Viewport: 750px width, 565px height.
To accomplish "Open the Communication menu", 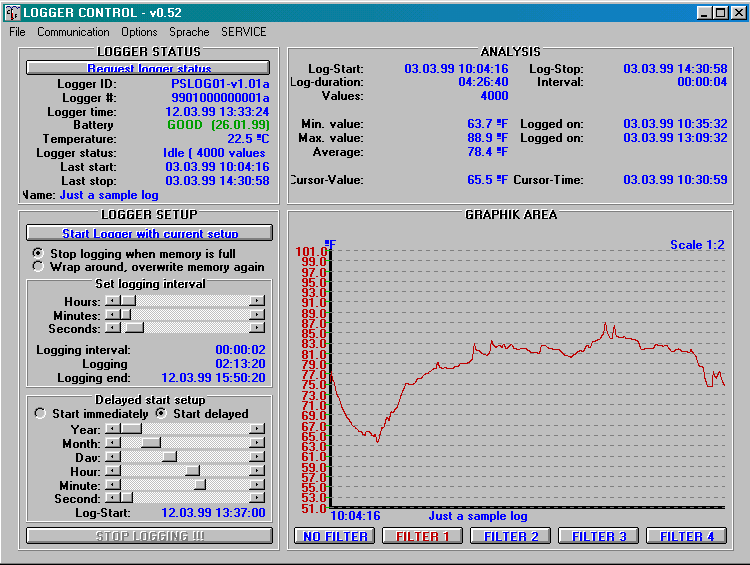I will tap(73, 32).
